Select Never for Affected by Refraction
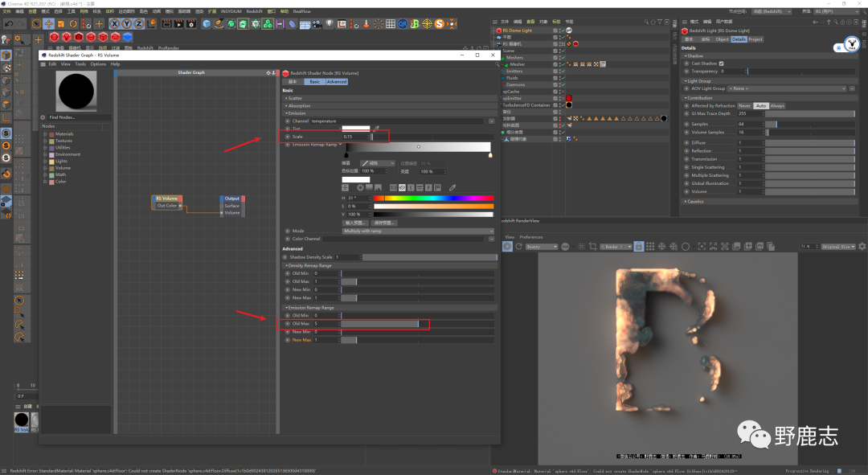 point(744,106)
